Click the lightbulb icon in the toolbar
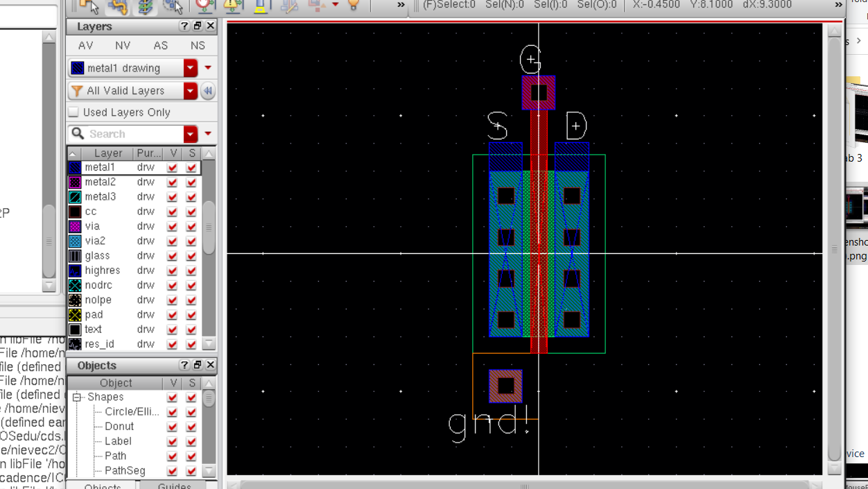The height and width of the screenshot is (489, 868). 354,6
